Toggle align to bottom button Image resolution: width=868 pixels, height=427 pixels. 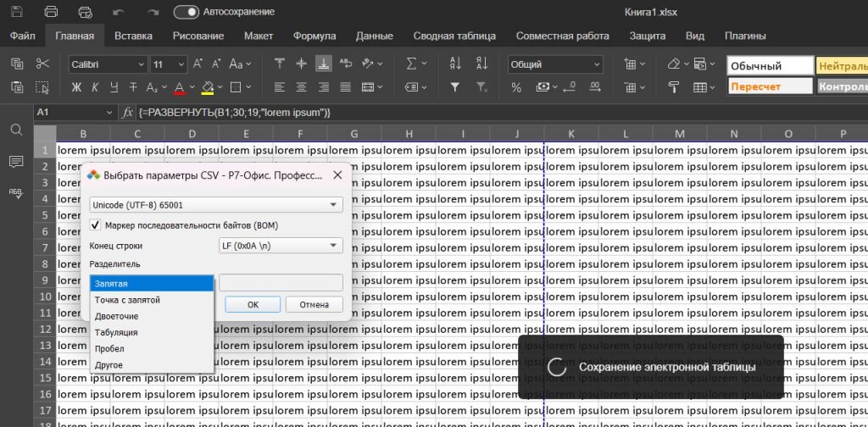(x=324, y=64)
